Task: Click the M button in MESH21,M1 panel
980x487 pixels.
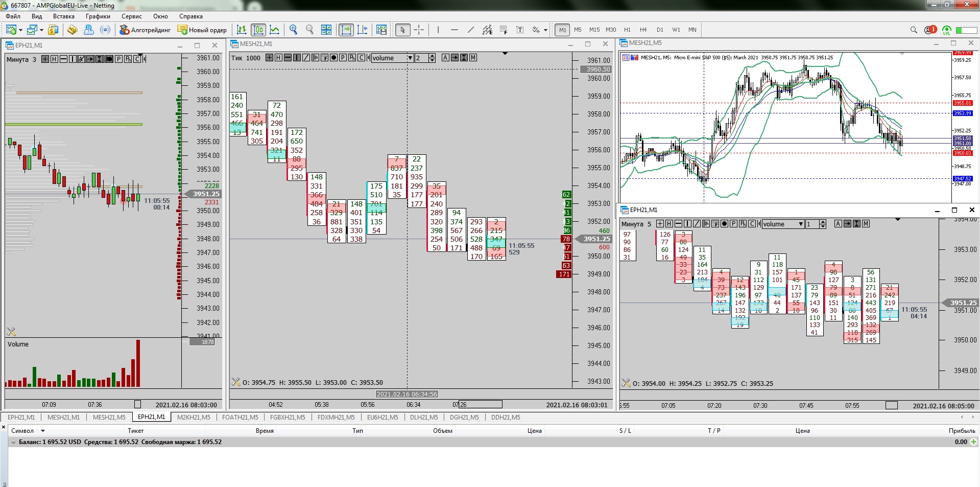Action: click(473, 58)
